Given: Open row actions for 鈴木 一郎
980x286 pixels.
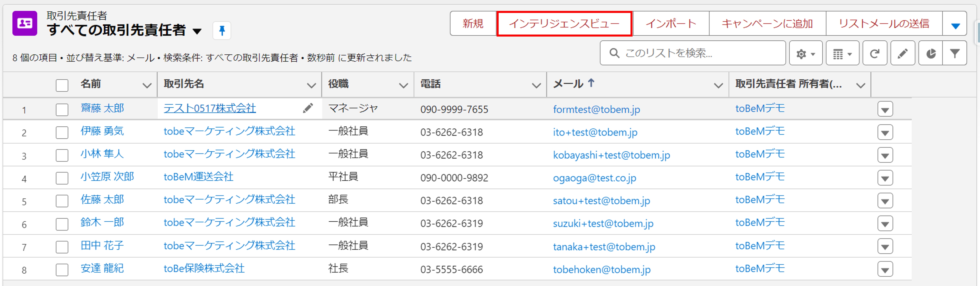Looking at the screenshot, I should point(885,224).
